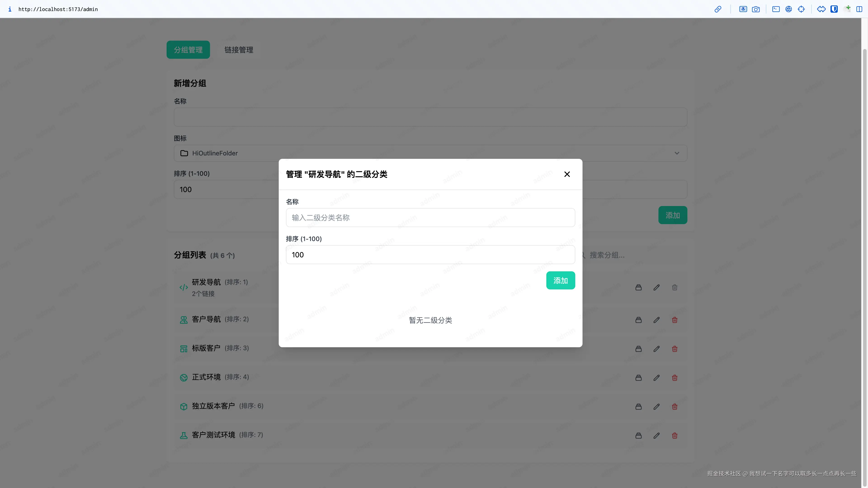Image resolution: width=868 pixels, height=488 pixels.
Task: Click the delete trash icon for 客户导航
Action: tap(674, 320)
